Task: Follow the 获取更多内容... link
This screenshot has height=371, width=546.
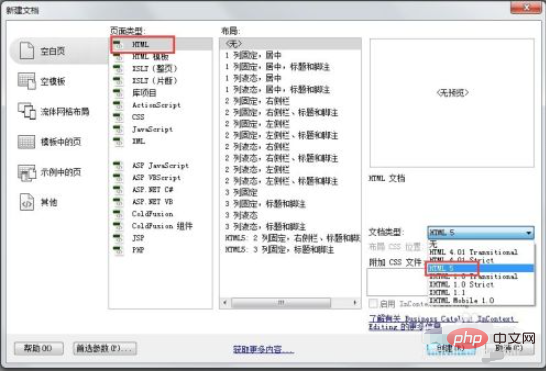Action: (263, 349)
